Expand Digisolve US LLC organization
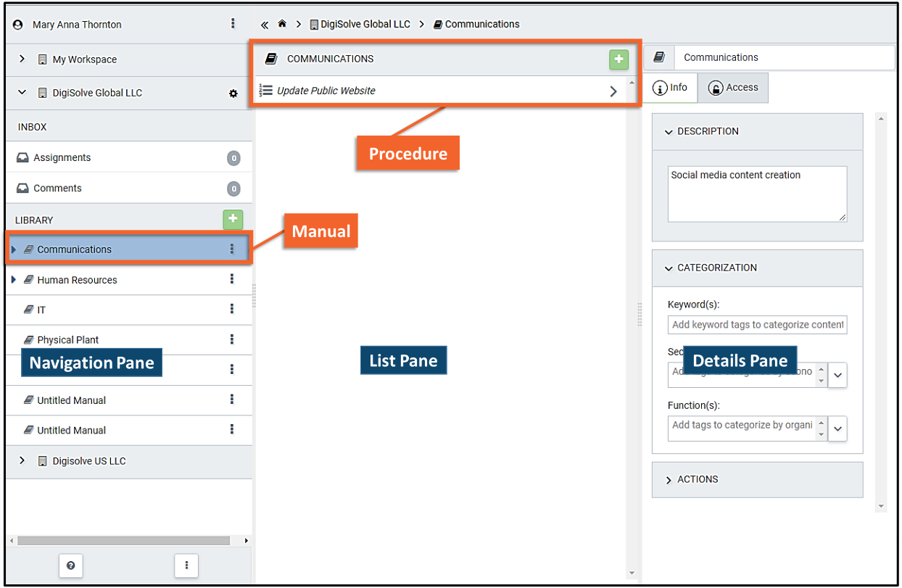 coord(22,461)
